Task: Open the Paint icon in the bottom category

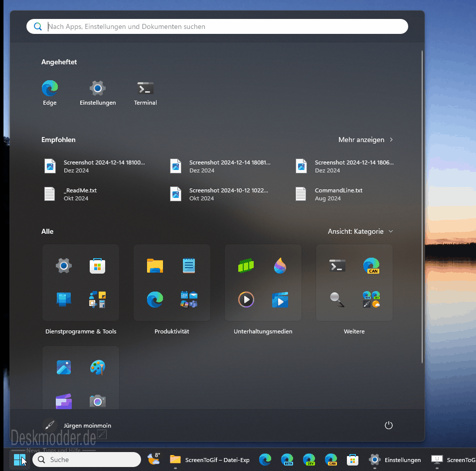Action: [x=98, y=368]
